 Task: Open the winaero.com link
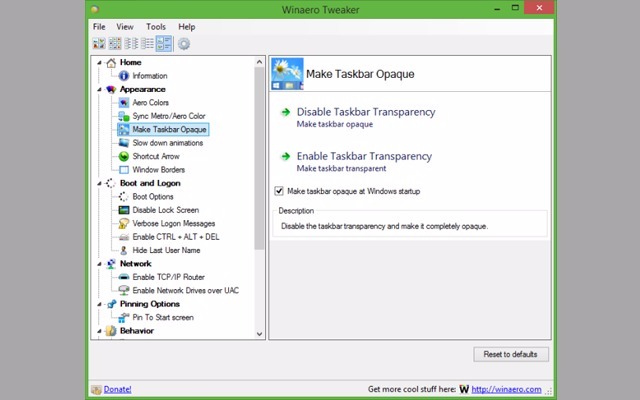pyautogui.click(x=505, y=389)
